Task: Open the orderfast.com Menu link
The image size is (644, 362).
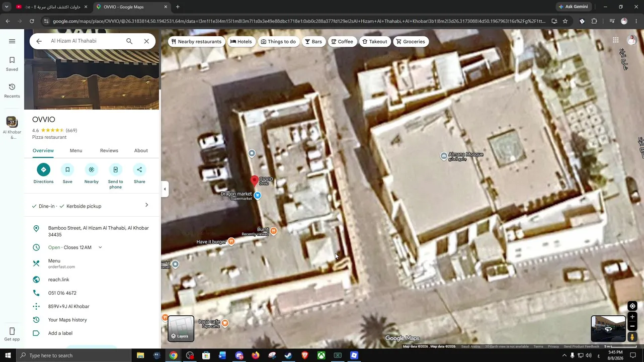Action: coord(92,263)
